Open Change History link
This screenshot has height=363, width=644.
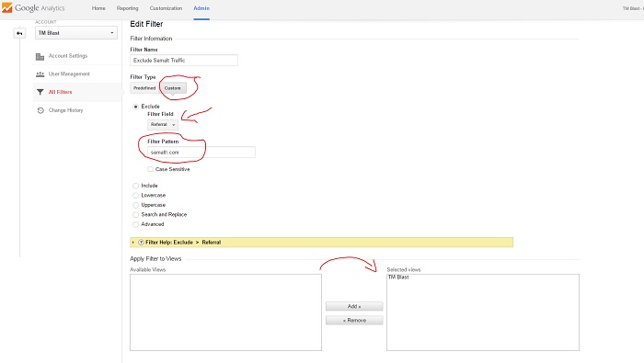[x=65, y=110]
